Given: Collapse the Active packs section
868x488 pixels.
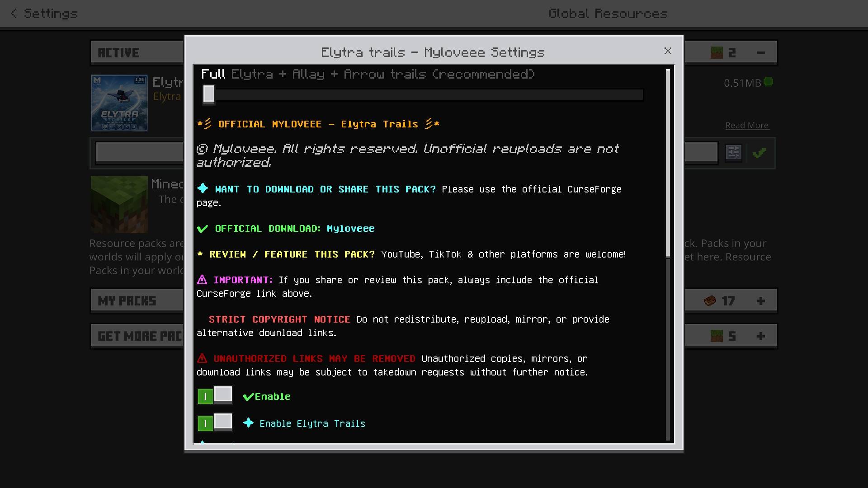Looking at the screenshot, I should click(x=761, y=53).
